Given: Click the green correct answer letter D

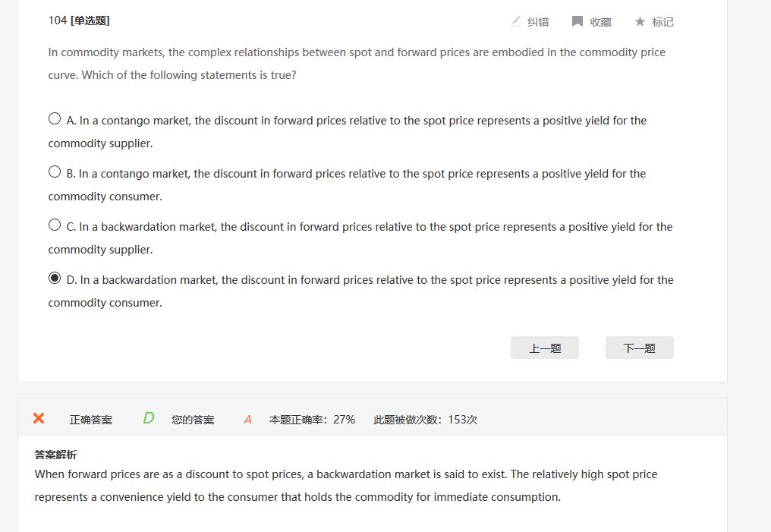Looking at the screenshot, I should 149,418.
